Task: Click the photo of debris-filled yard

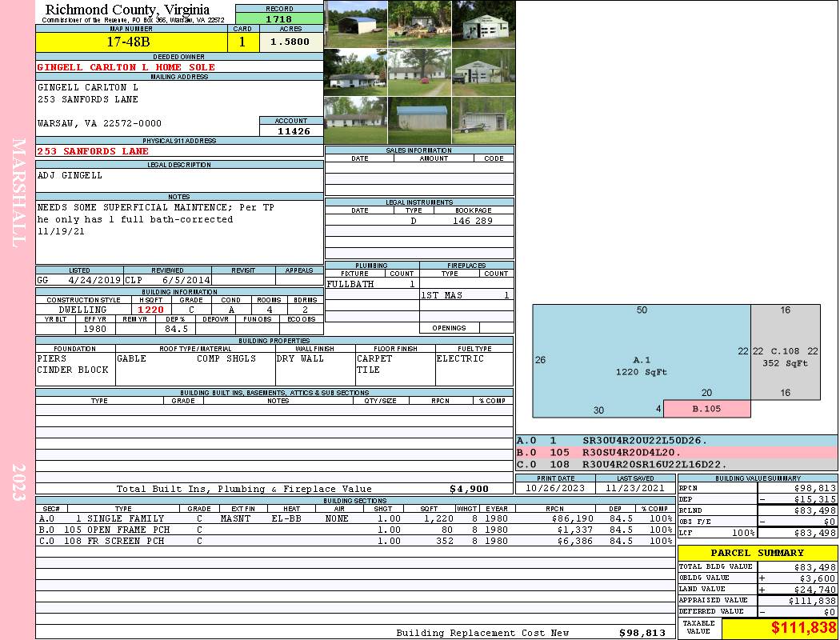Action: [x=419, y=24]
